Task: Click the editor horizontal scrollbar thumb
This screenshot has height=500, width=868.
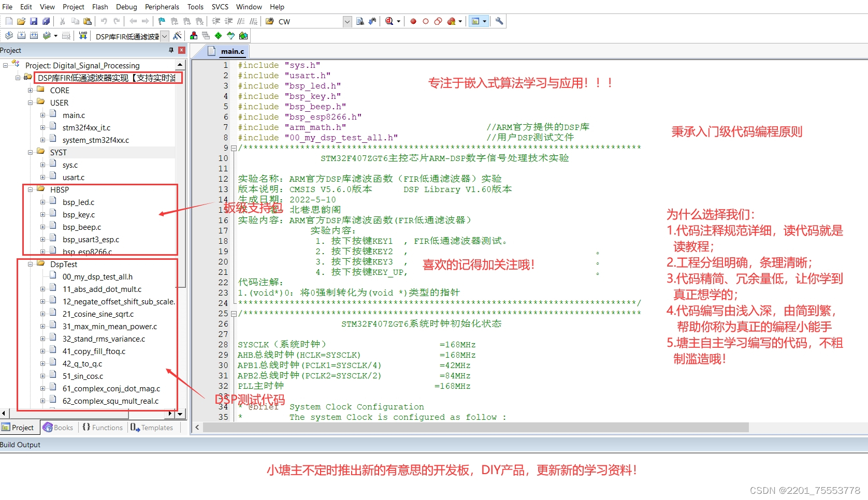Action: 475,428
